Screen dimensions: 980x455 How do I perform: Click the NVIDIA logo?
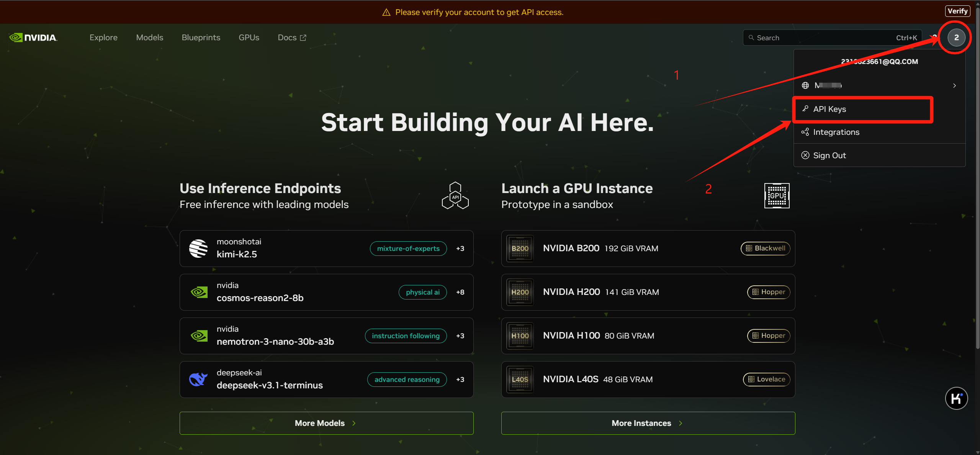[x=33, y=38]
